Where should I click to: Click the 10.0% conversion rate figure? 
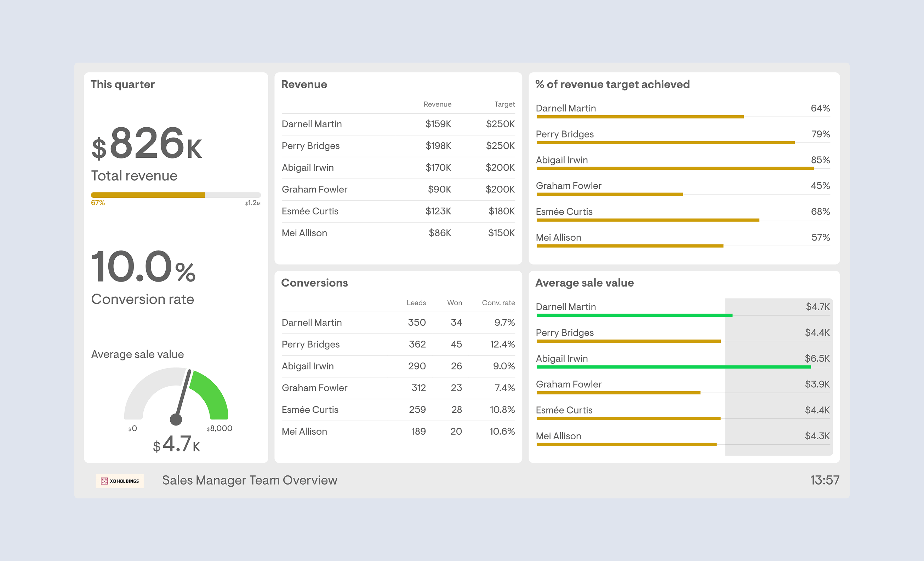click(x=143, y=267)
